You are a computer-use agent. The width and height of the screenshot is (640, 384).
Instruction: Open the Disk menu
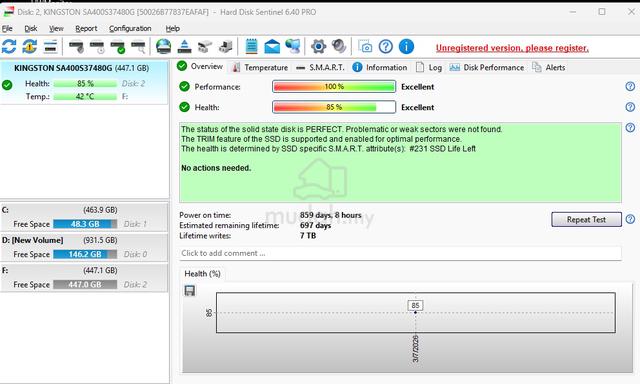pos(31,29)
